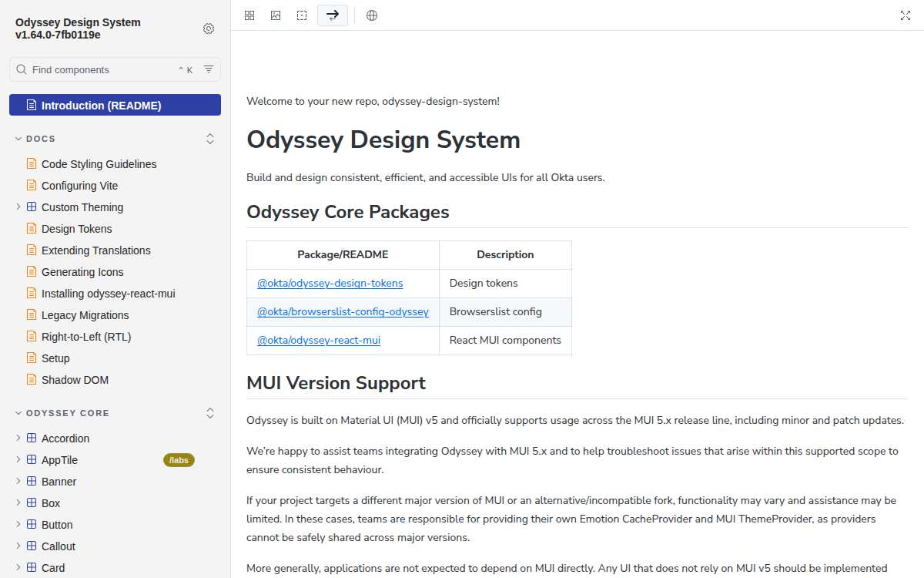Click component icon beside AppTile
The image size is (924, 578).
(32, 460)
